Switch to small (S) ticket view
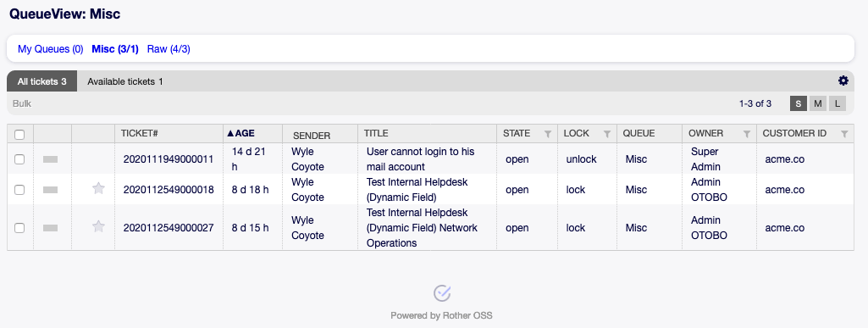The height and width of the screenshot is (328, 868). pyautogui.click(x=799, y=103)
